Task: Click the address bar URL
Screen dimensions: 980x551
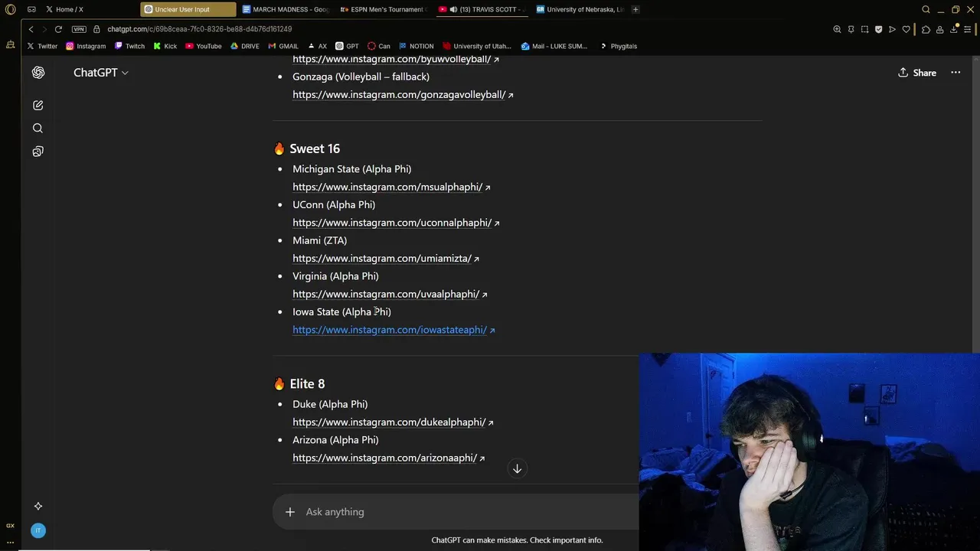Action: pyautogui.click(x=199, y=29)
